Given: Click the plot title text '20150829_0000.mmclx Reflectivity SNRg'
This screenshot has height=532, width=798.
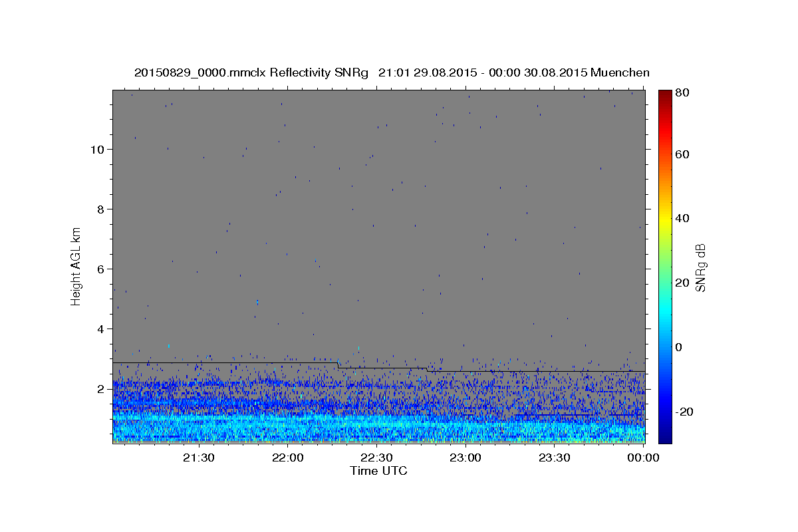Looking at the screenshot, I should [x=251, y=72].
